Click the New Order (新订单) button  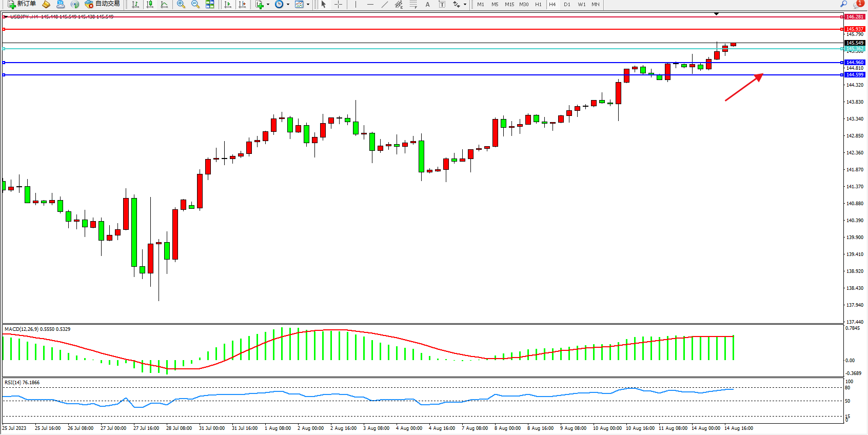(x=22, y=4)
